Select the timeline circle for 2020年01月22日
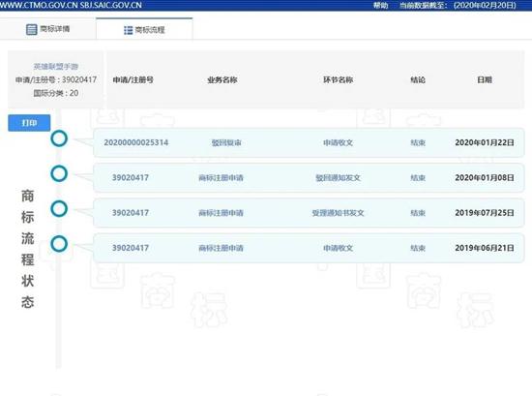 click(59, 138)
